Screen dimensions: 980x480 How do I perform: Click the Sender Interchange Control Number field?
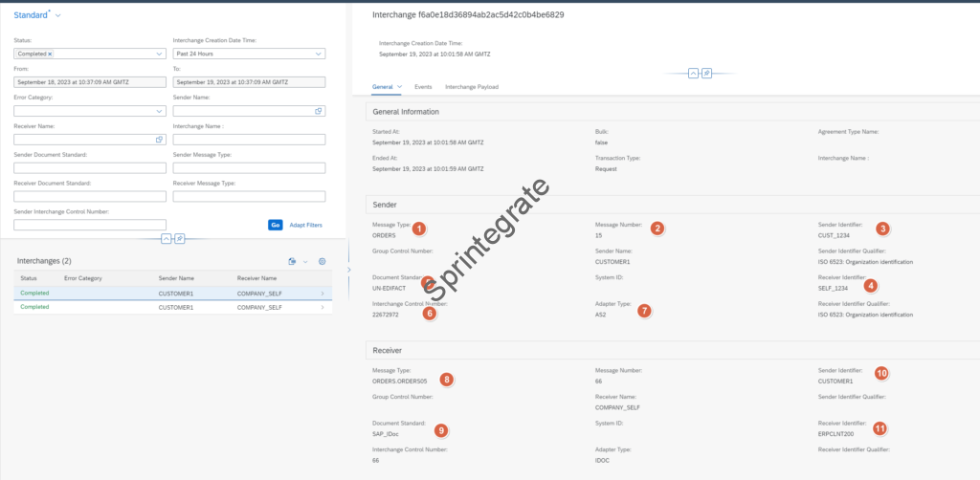(x=90, y=225)
